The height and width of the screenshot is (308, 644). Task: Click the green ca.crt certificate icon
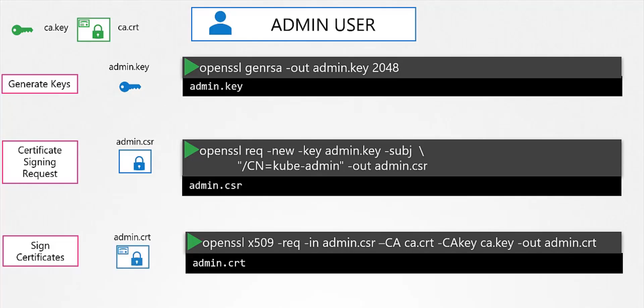tap(94, 30)
